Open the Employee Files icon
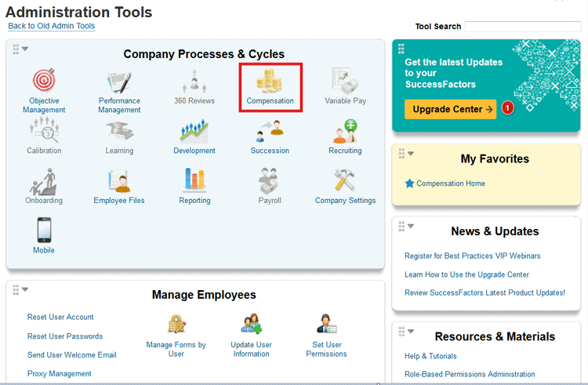588x385 pixels. pos(119,181)
